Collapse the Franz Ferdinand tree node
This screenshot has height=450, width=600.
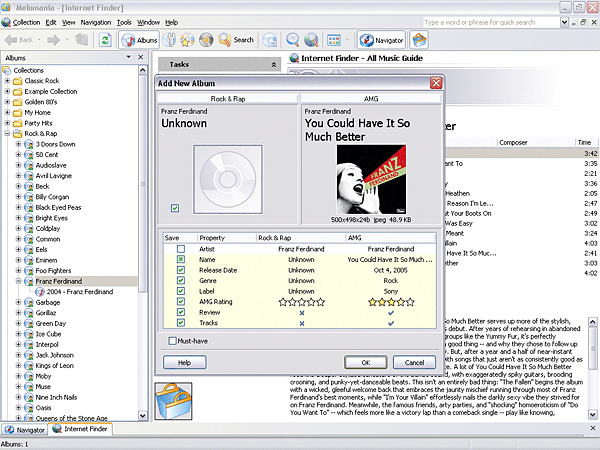(18, 282)
